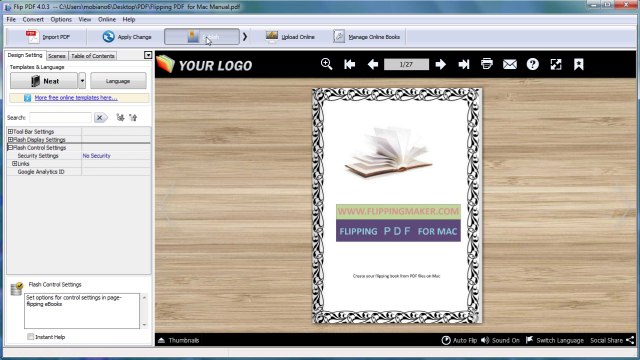This screenshot has width=640, height=360.
Task: Switch to the Scenes tab
Action: pos(57,56)
